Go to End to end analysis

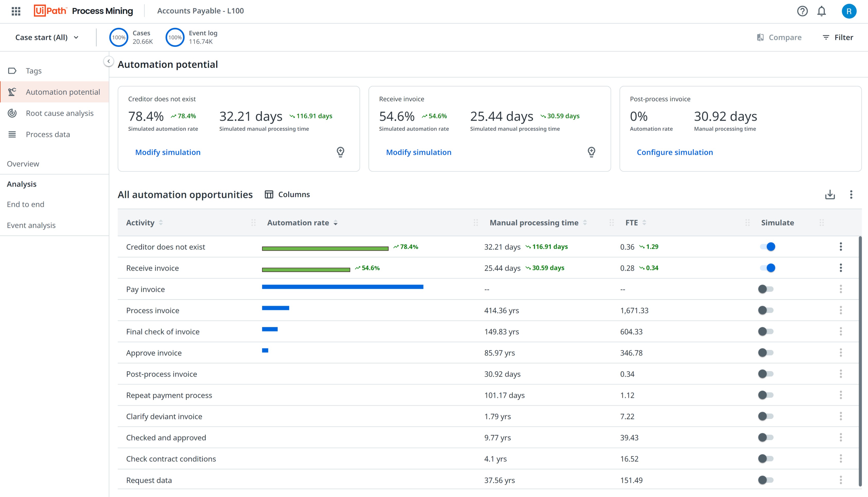[26, 204]
